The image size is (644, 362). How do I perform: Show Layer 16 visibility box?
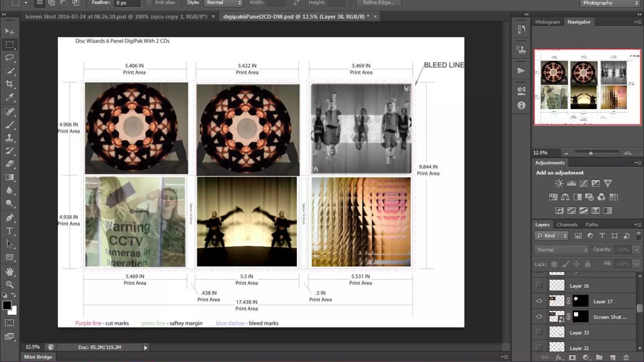[539, 285]
